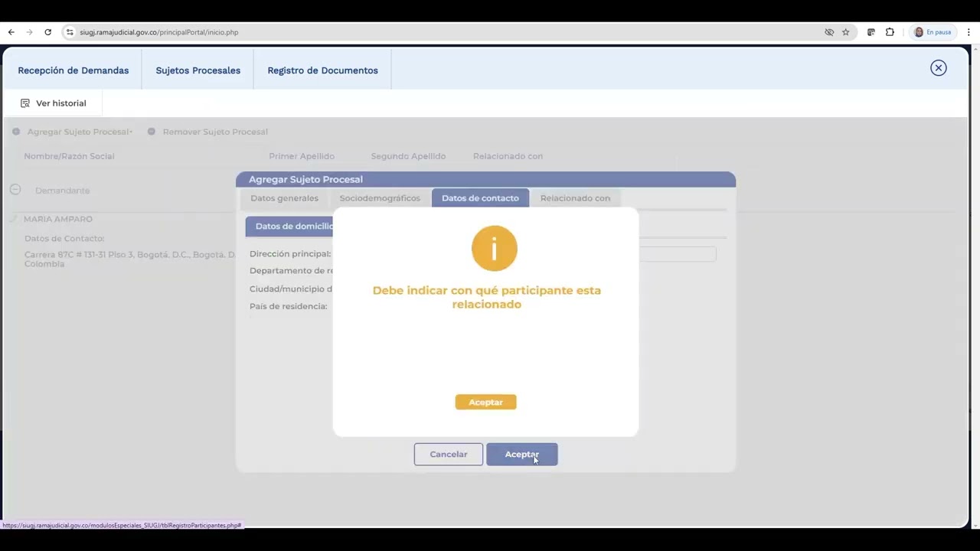Bookmark this page with star icon
Image resolution: width=980 pixels, height=551 pixels.
845,32
